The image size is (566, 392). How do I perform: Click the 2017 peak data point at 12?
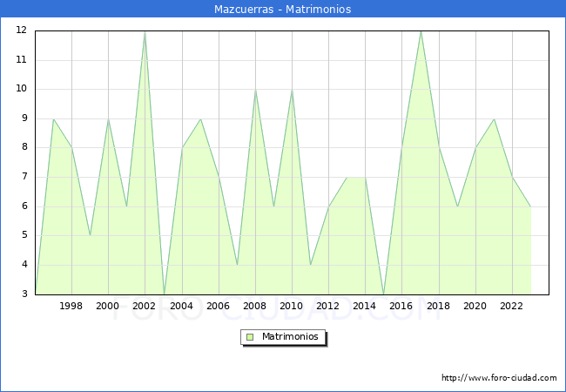click(421, 31)
